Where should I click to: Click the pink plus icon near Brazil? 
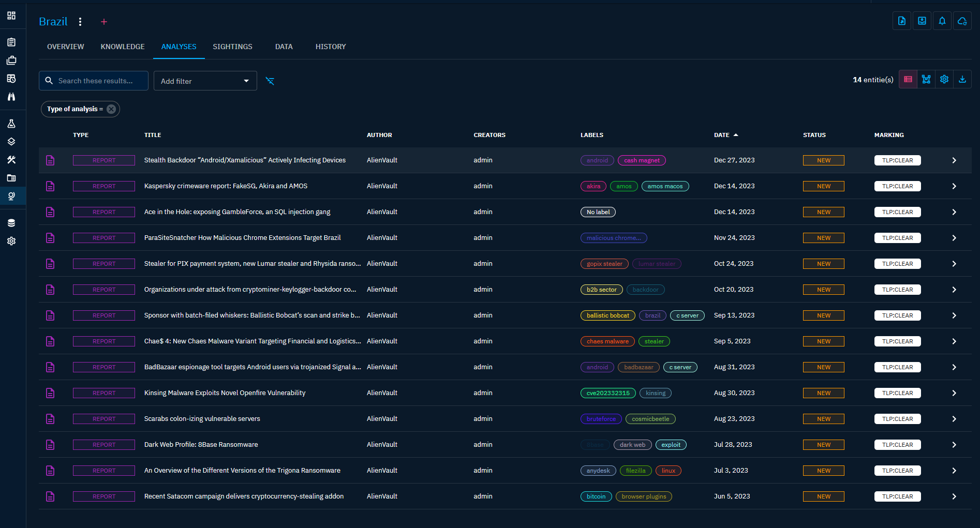tap(104, 22)
